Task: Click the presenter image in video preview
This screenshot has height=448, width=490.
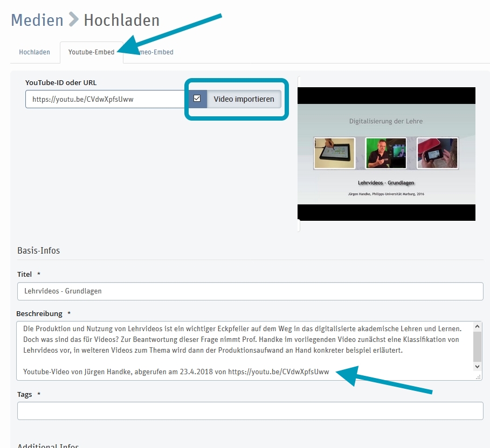Action: pos(385,153)
